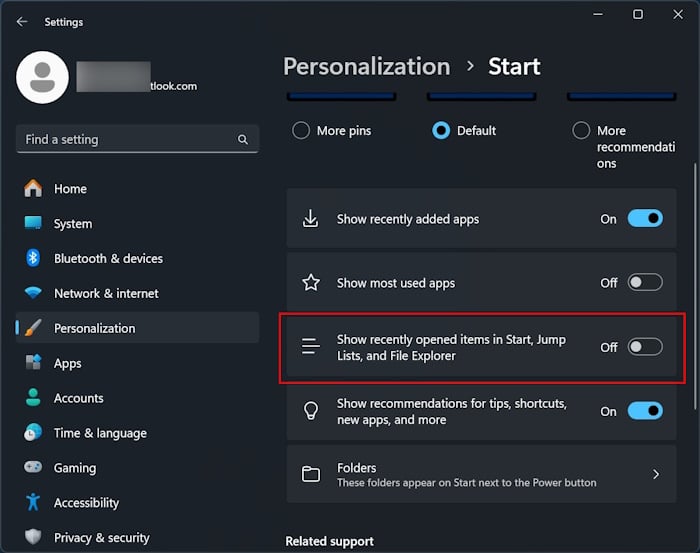Screen dimensions: 700x553
Task: Click the Related support heading
Action: [x=329, y=541]
